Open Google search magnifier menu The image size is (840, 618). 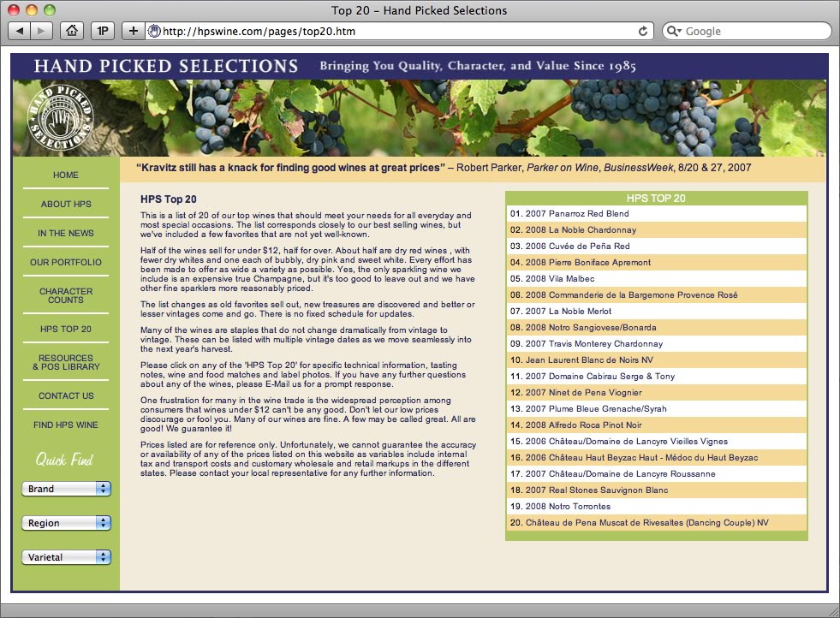674,31
